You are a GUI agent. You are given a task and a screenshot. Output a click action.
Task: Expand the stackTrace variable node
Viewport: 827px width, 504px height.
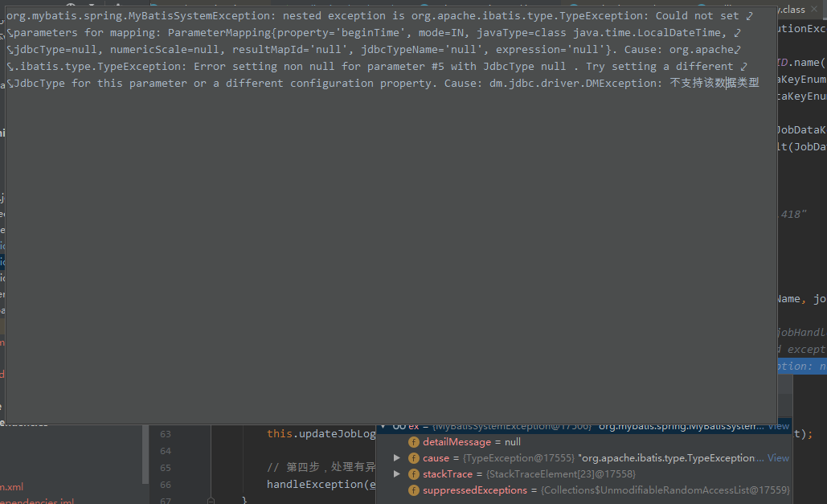pos(397,474)
